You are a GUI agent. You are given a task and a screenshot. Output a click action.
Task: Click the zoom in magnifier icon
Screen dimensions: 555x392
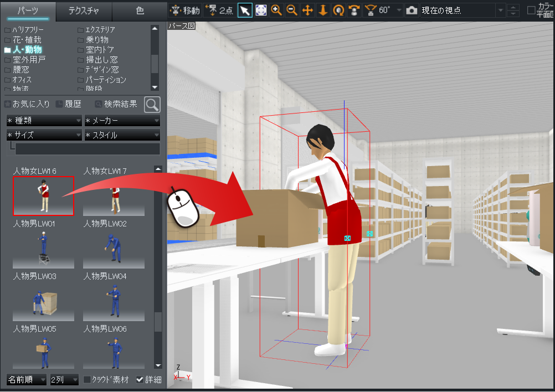tap(276, 11)
